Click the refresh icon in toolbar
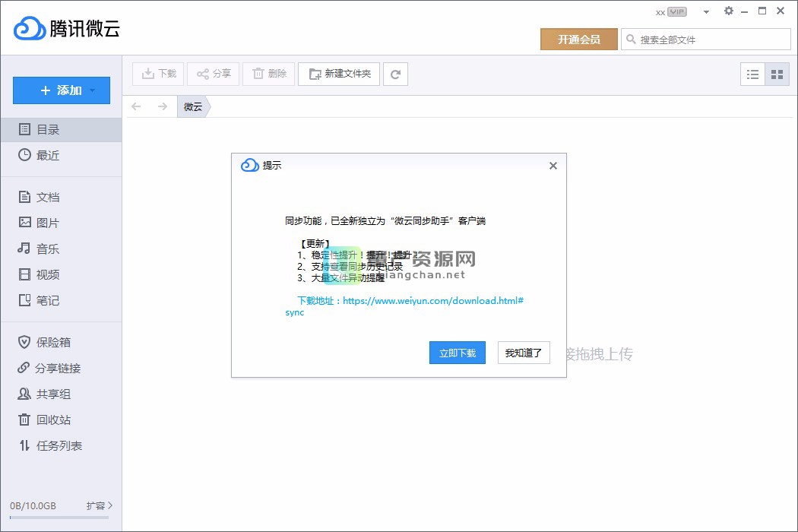The image size is (798, 532). click(x=395, y=74)
